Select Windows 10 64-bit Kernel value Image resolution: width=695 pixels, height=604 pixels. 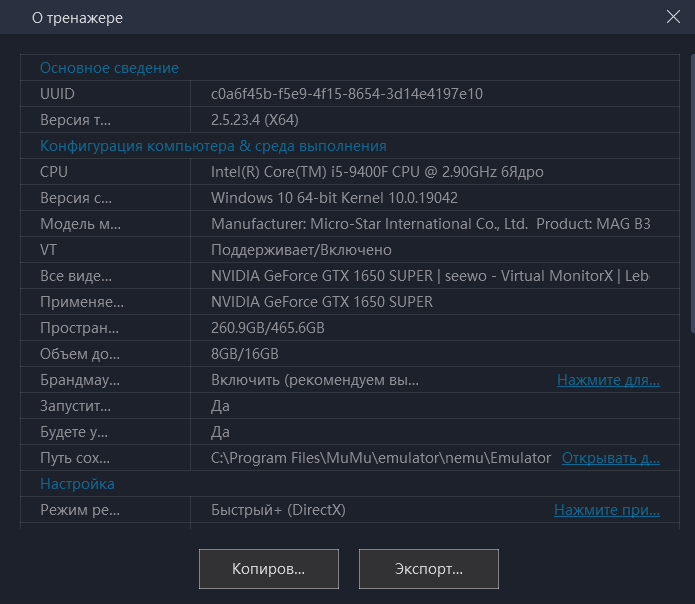(x=334, y=198)
